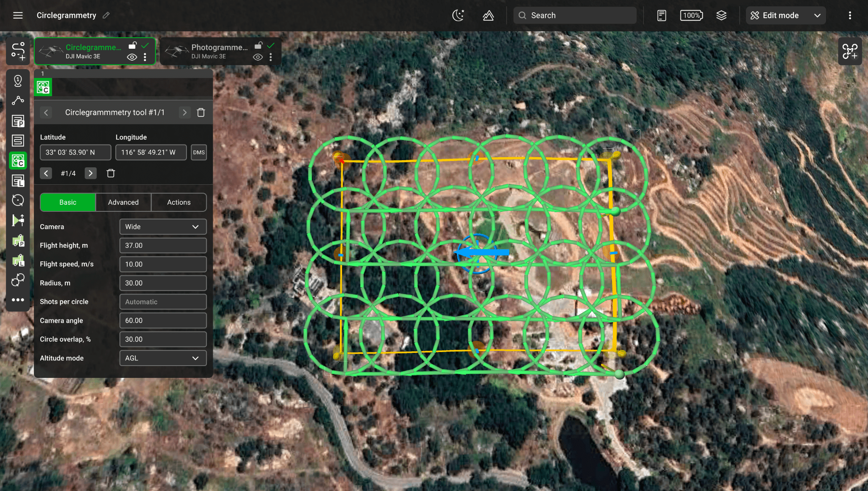868x491 pixels.
Task: Hide the Circlegrammetry mission with the eye toggle
Action: point(131,56)
